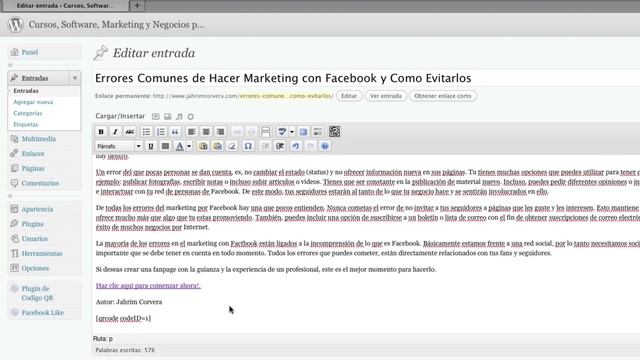640x360 pixels.
Task: Toggle fullscreen editing mode
Action: tap(303, 132)
